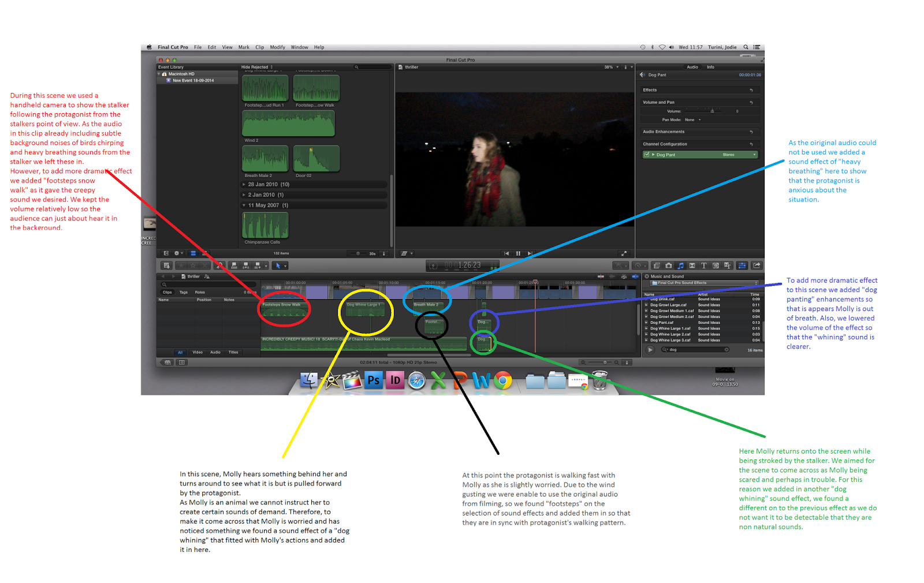924x583 pixels.
Task: Show only Audio in Timeline Index
Action: coord(215,352)
